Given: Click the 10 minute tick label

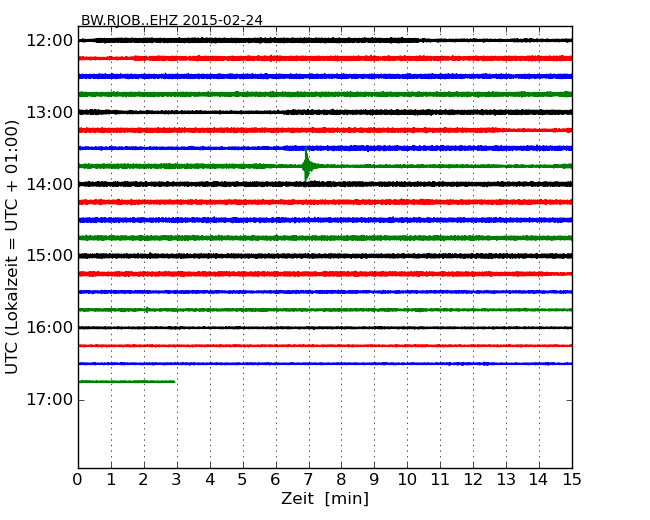Looking at the screenshot, I should [x=407, y=480].
